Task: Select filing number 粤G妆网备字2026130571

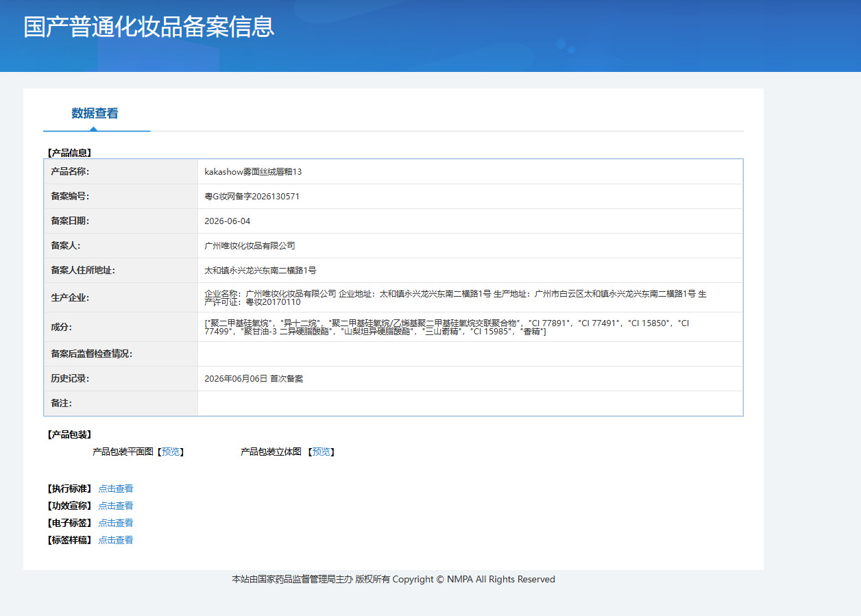Action: click(252, 197)
